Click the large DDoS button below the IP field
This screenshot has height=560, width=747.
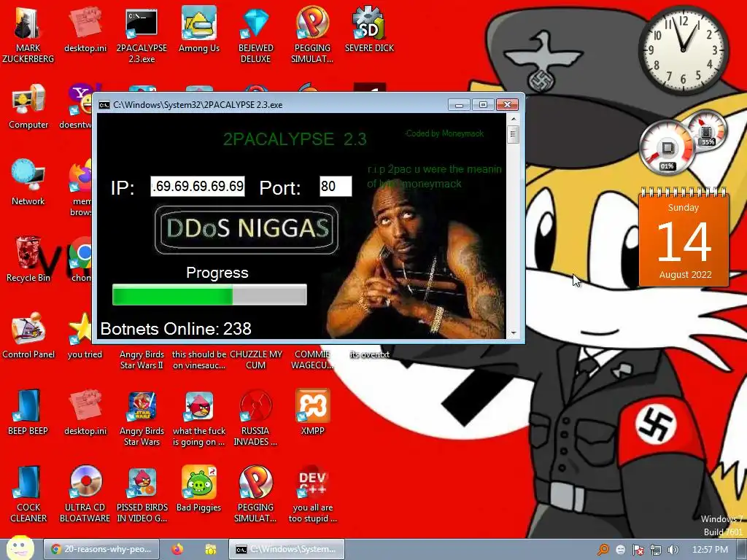(x=247, y=230)
